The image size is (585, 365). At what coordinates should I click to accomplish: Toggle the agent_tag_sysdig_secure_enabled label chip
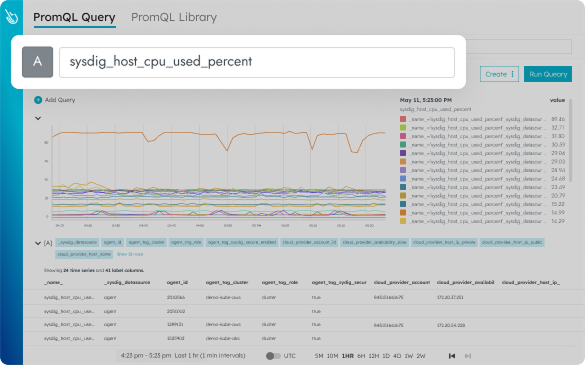click(x=242, y=243)
